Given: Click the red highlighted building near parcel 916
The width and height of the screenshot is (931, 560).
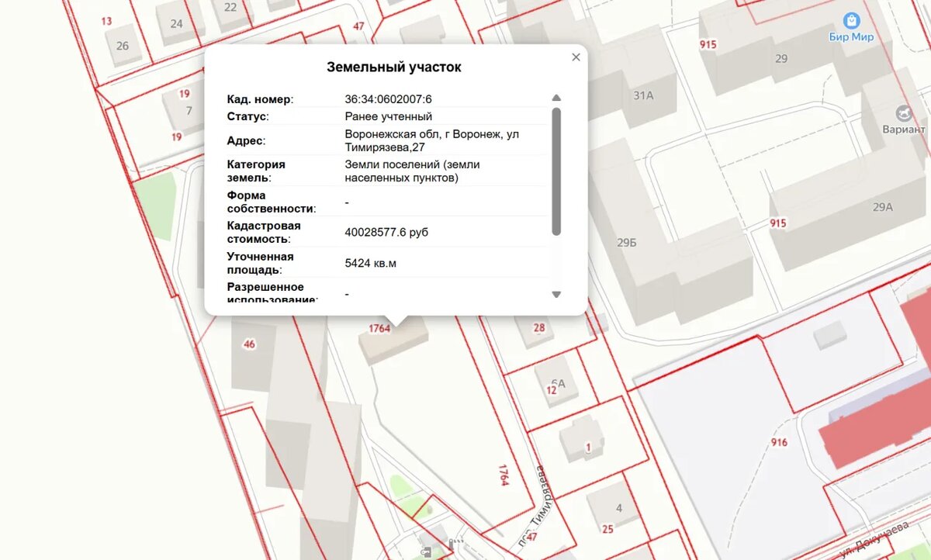Looking at the screenshot, I should pos(875,423).
